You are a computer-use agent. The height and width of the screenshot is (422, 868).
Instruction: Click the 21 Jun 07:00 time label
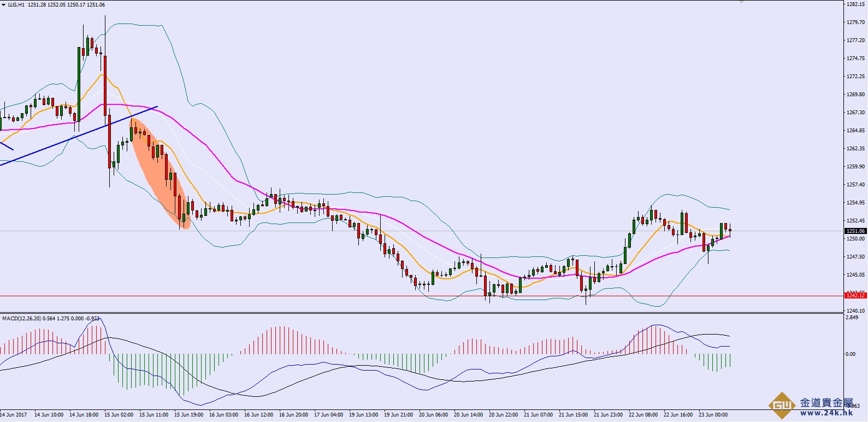tap(538, 415)
